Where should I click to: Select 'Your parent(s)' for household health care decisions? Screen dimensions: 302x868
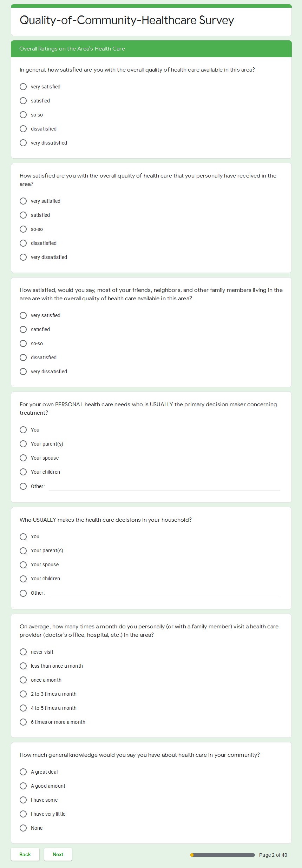coord(23,551)
